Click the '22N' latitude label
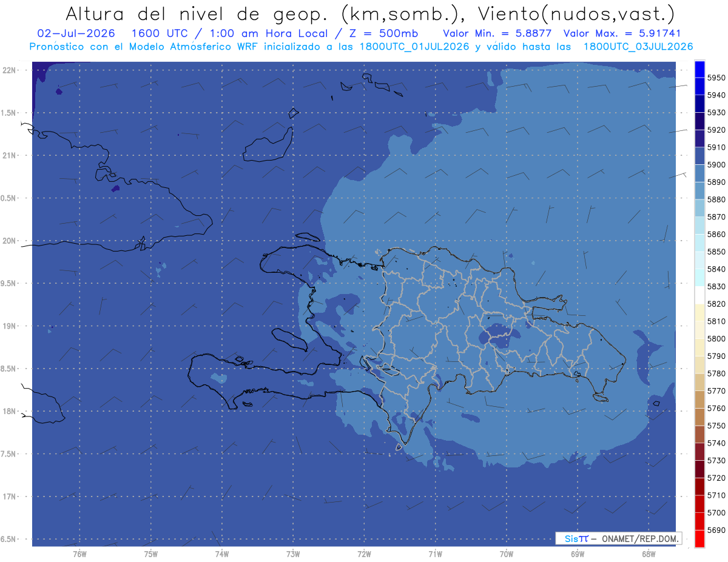 click(10, 70)
